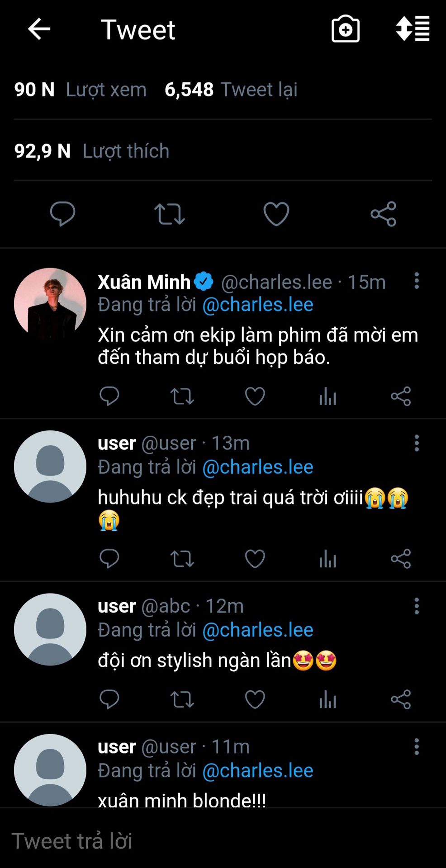Viewport: 446px width, 868px height.
Task: View analytics on Xuân Minh's reply
Action: tap(327, 396)
